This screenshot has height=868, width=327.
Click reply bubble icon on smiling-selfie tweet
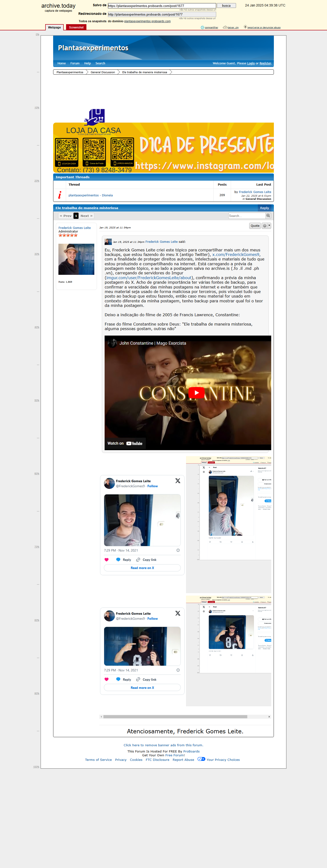pyautogui.click(x=118, y=559)
